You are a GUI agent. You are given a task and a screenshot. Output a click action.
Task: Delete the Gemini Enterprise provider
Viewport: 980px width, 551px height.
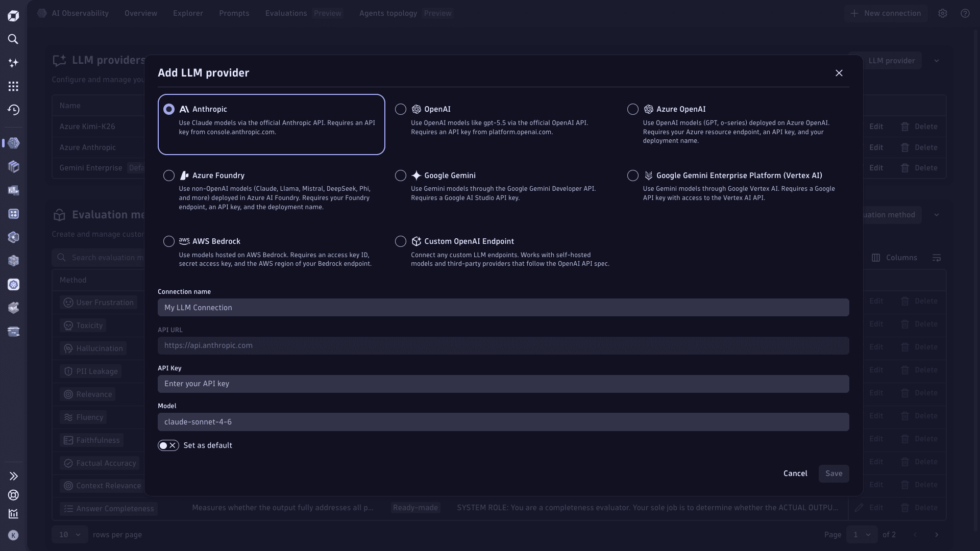(919, 168)
